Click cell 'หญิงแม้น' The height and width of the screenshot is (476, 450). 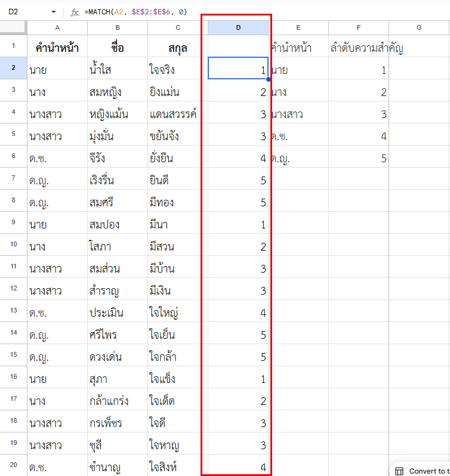118,112
